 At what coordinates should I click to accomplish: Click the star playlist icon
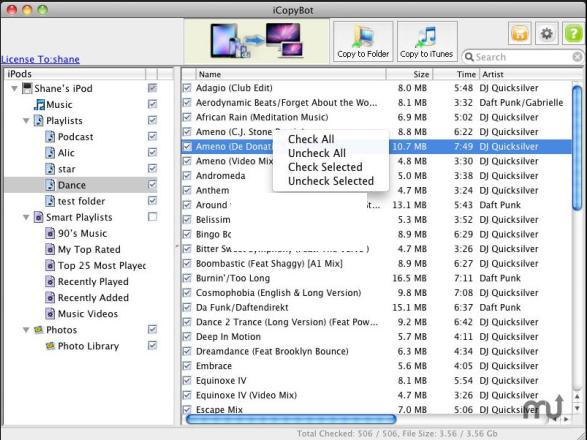[50, 169]
